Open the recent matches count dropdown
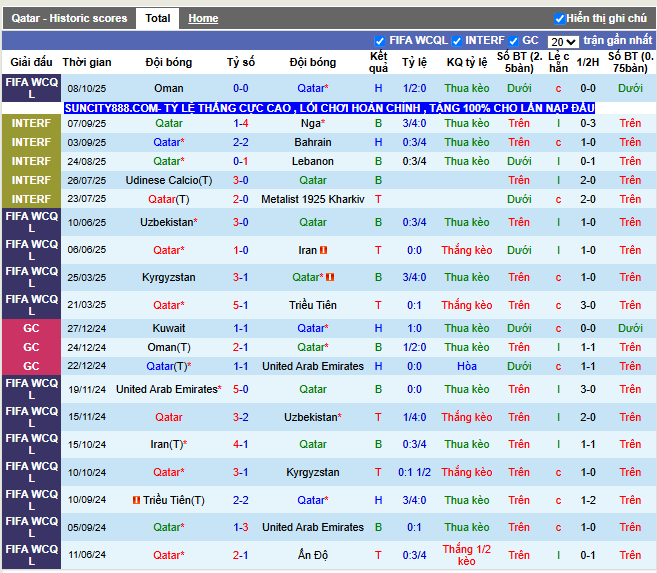657x573 pixels. 563,42
